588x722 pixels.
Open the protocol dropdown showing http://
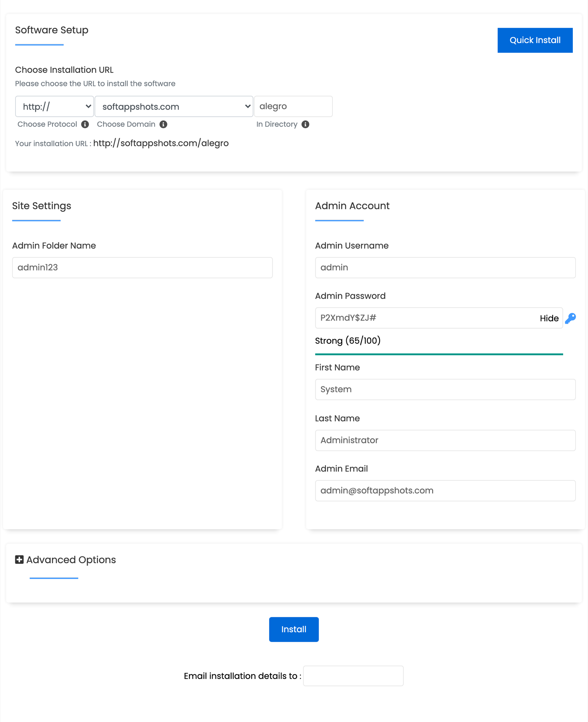54,106
